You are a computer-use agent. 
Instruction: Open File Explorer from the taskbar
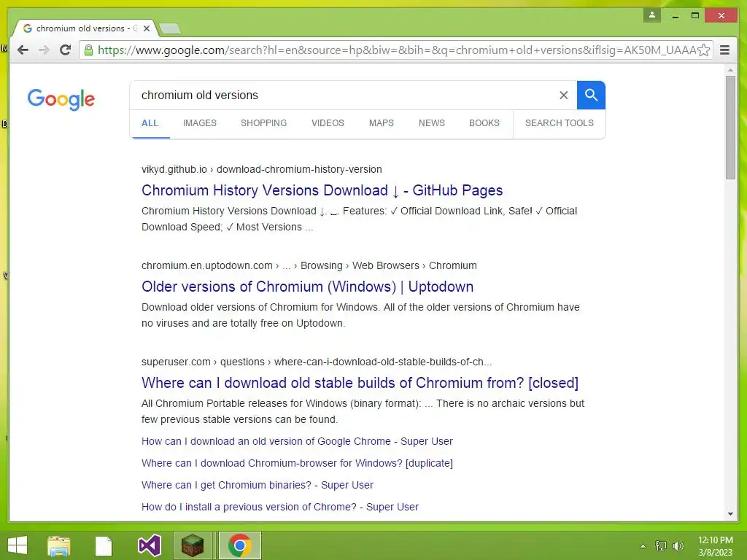tap(59, 545)
